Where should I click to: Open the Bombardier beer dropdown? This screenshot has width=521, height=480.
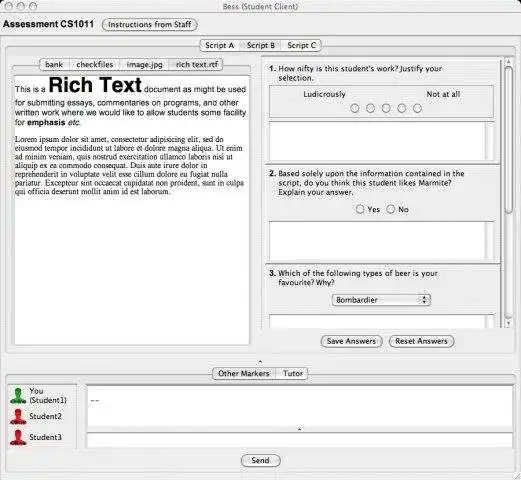381,300
